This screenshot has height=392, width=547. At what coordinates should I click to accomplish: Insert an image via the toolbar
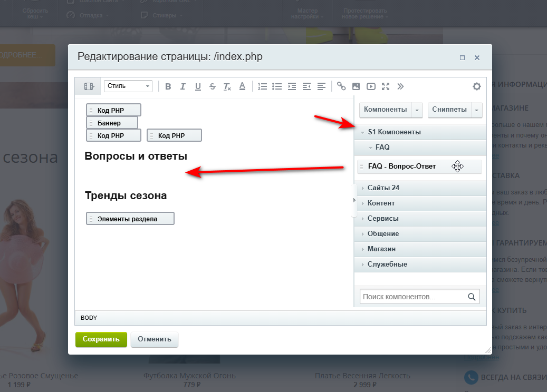356,86
